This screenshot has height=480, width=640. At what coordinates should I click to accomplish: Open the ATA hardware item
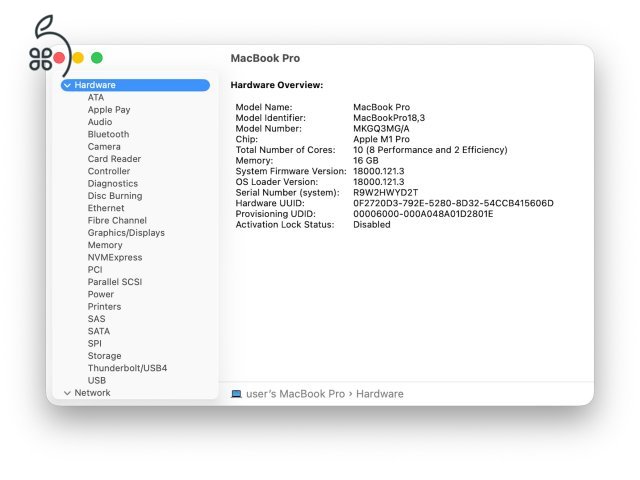(x=96, y=98)
